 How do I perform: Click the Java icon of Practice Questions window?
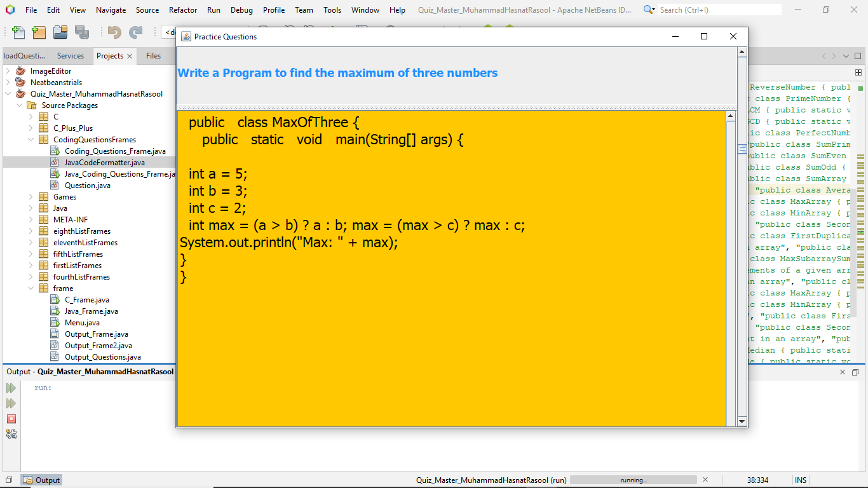[186, 37]
